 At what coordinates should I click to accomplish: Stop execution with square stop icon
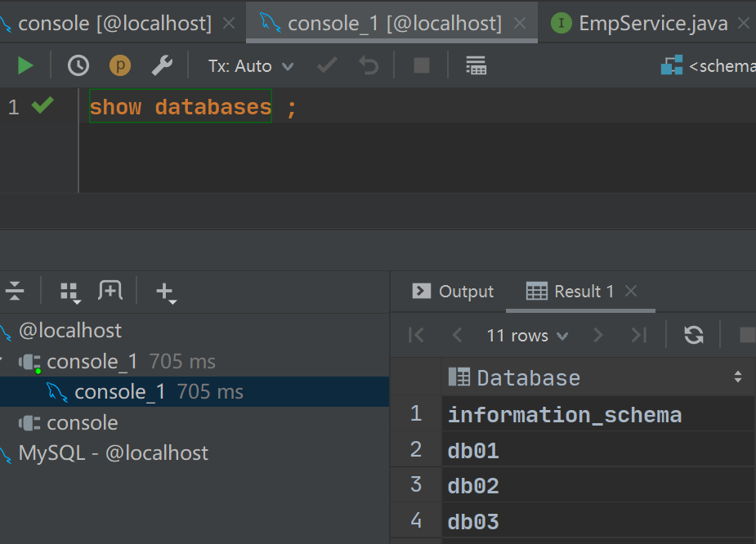pyautogui.click(x=422, y=65)
